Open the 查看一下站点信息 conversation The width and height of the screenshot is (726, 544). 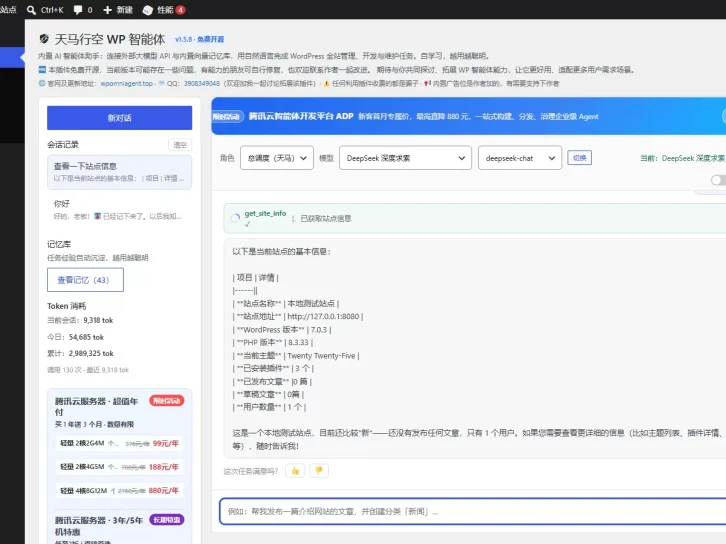(119, 172)
